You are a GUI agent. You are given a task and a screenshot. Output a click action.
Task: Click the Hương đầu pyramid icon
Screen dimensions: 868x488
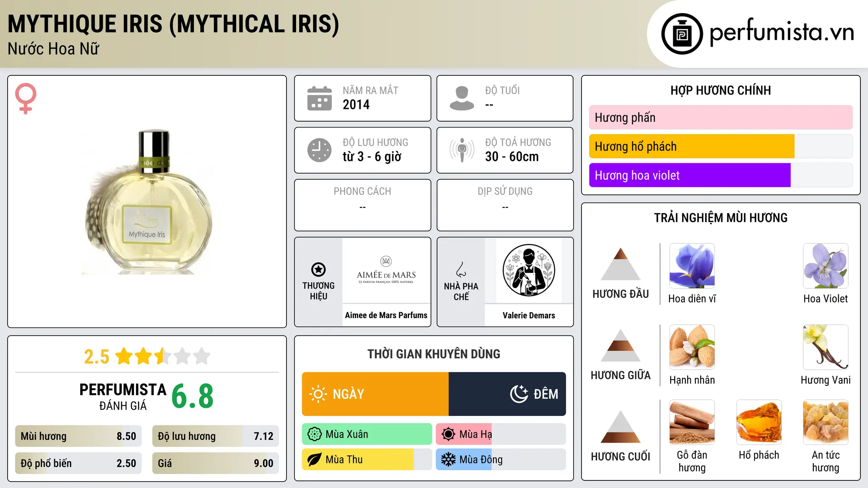(621, 264)
